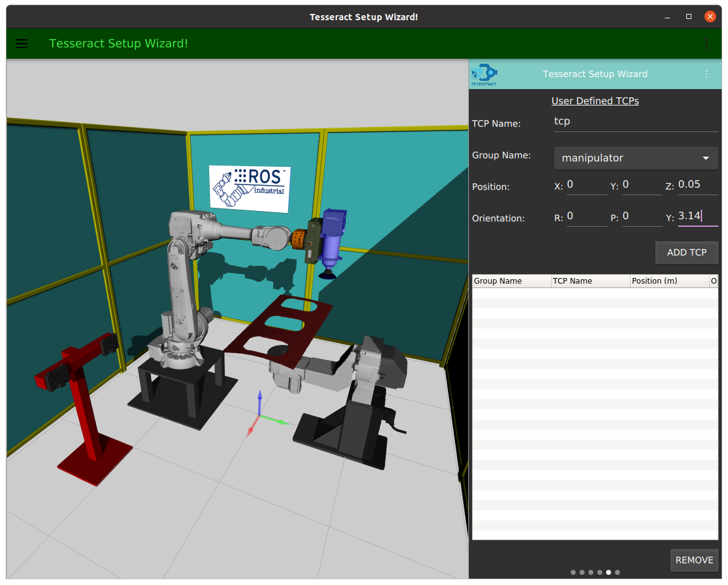Click the Orientation P input field
The height and width of the screenshot is (585, 728).
pyautogui.click(x=641, y=217)
